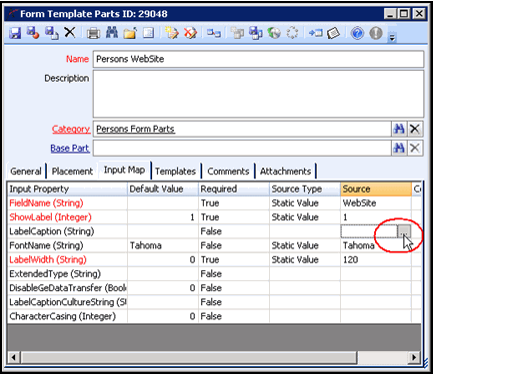Click the Source column header

376,189
